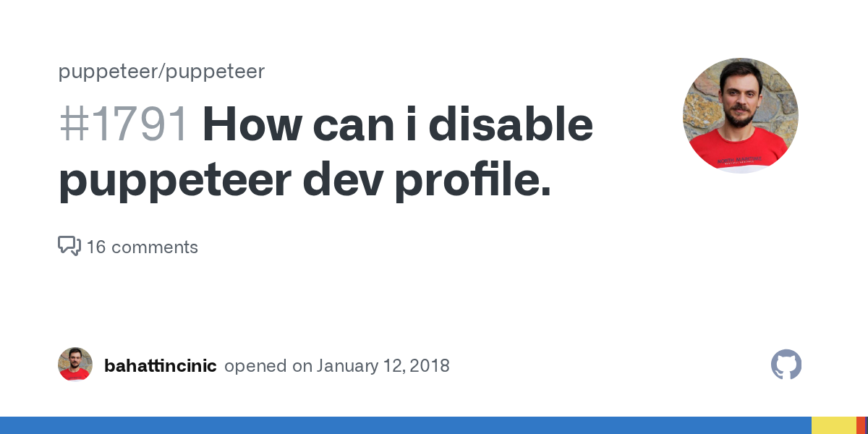Click the GitHub Octocat logo

[786, 365]
